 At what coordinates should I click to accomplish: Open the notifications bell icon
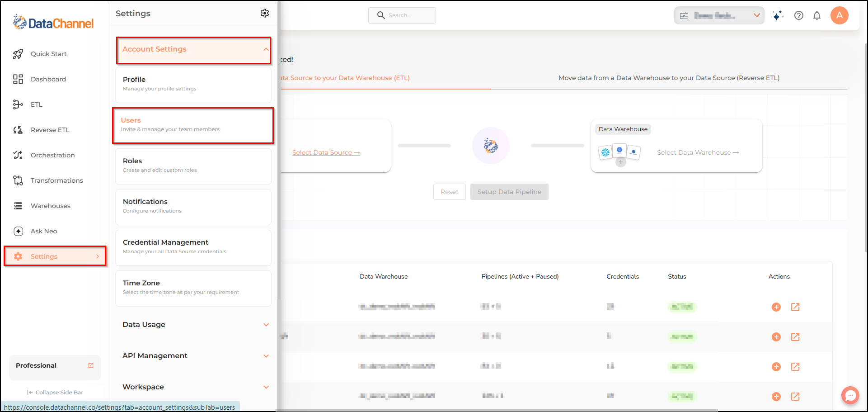tap(817, 15)
